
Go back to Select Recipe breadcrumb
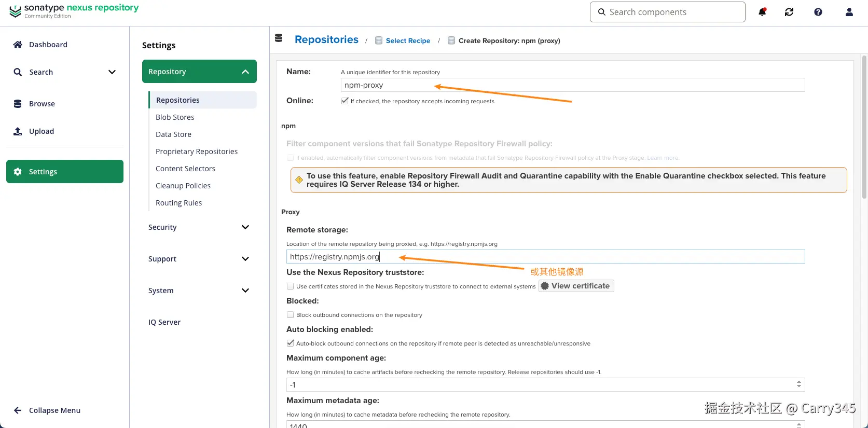[408, 41]
